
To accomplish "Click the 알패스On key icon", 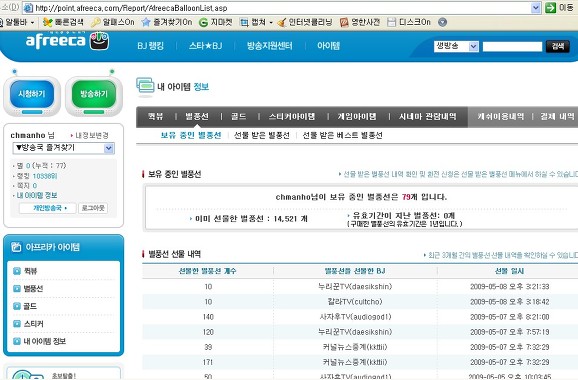I will point(95,22).
